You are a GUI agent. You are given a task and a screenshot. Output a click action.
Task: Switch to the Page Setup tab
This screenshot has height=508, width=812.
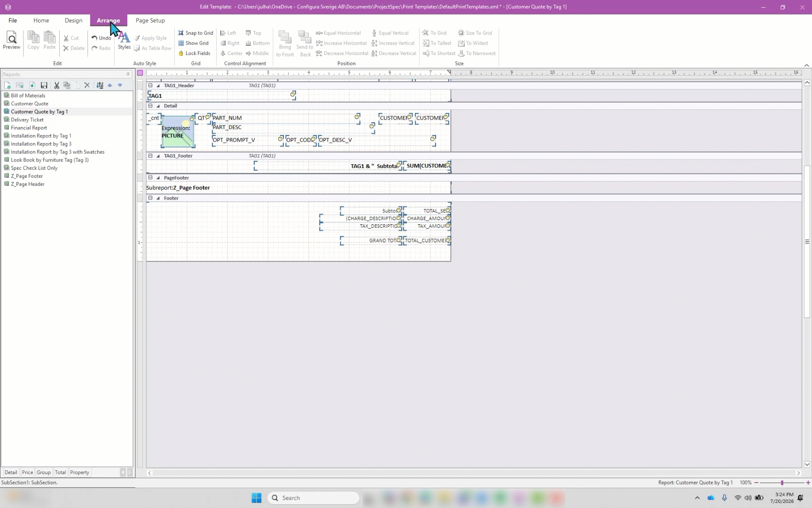tap(150, 20)
